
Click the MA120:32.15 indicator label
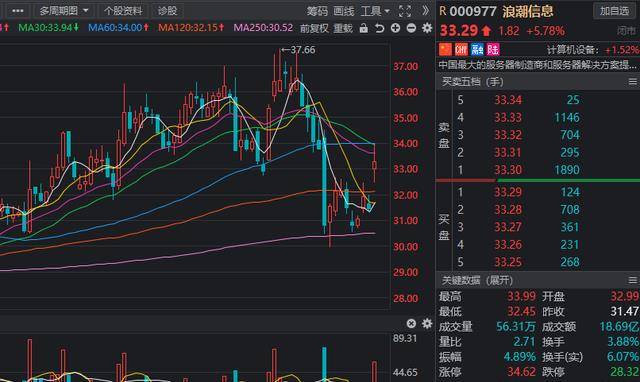click(x=191, y=28)
